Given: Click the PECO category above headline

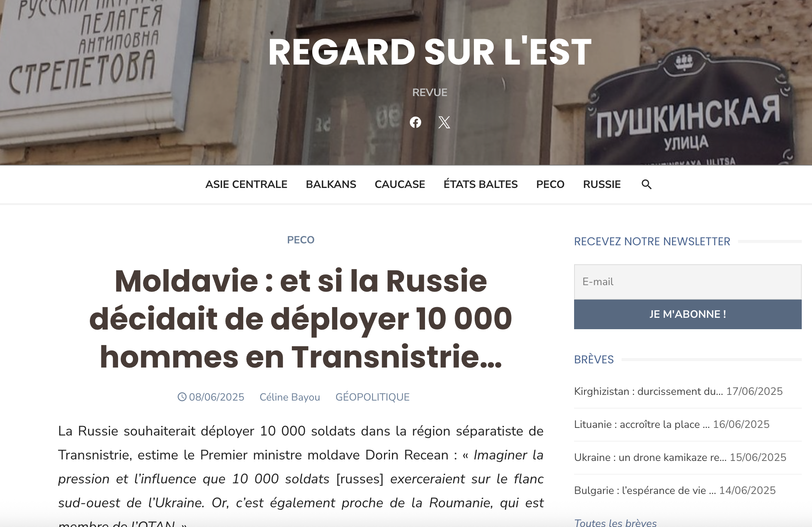Looking at the screenshot, I should click(301, 240).
